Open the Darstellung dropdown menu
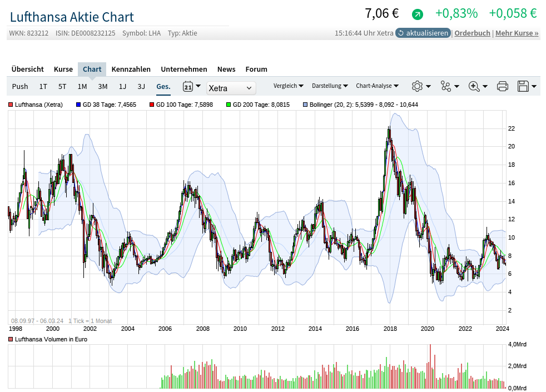This screenshot has width=546, height=392. tap(330, 86)
